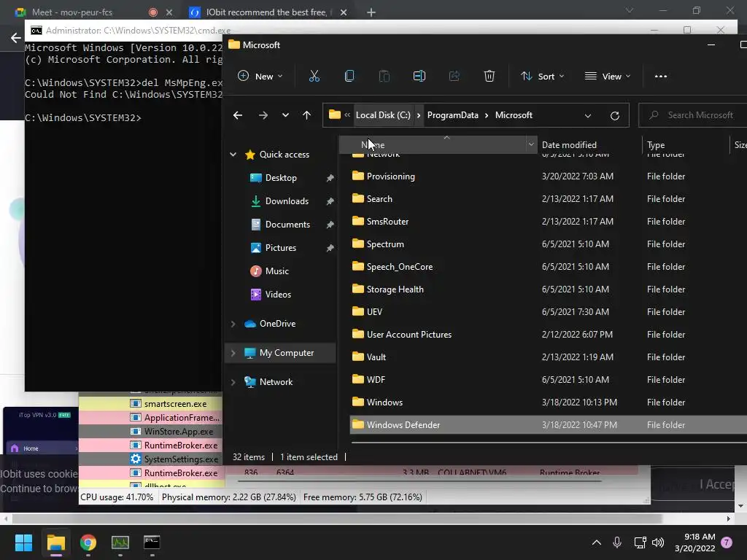This screenshot has width=747, height=560.
Task: Expand the My Computer tree node
Action: click(233, 353)
